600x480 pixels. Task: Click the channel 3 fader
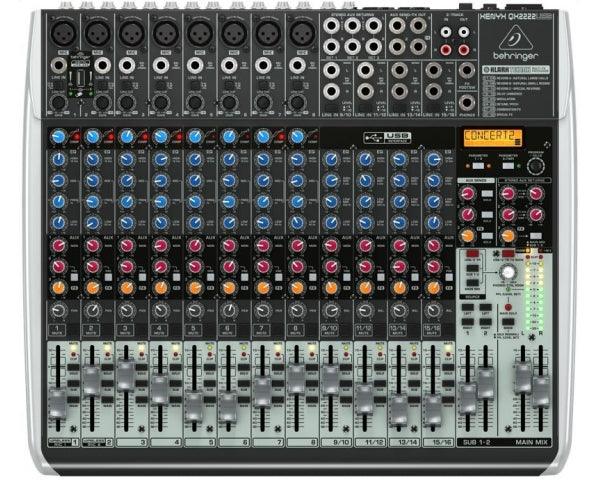click(x=126, y=374)
